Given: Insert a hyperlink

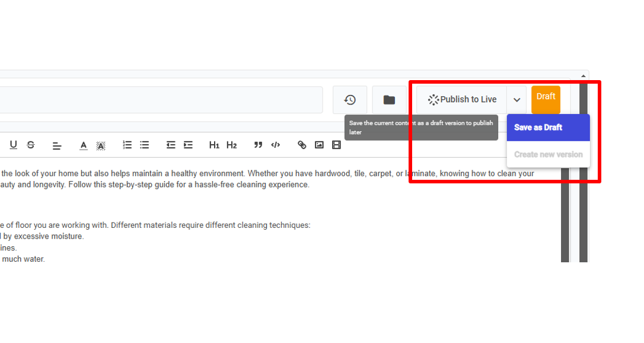Looking at the screenshot, I should point(302,145).
